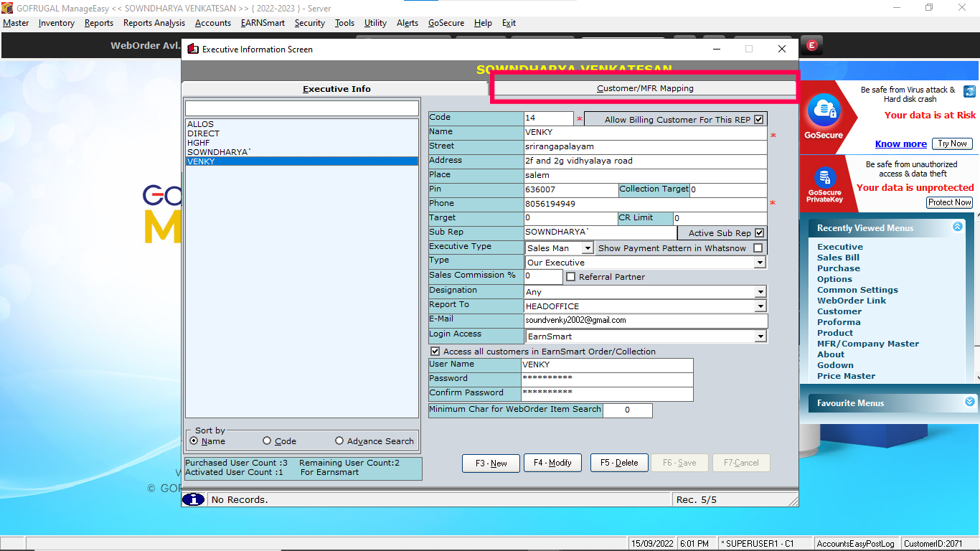Open the Utility menu
The height and width of the screenshot is (551, 980).
(375, 23)
